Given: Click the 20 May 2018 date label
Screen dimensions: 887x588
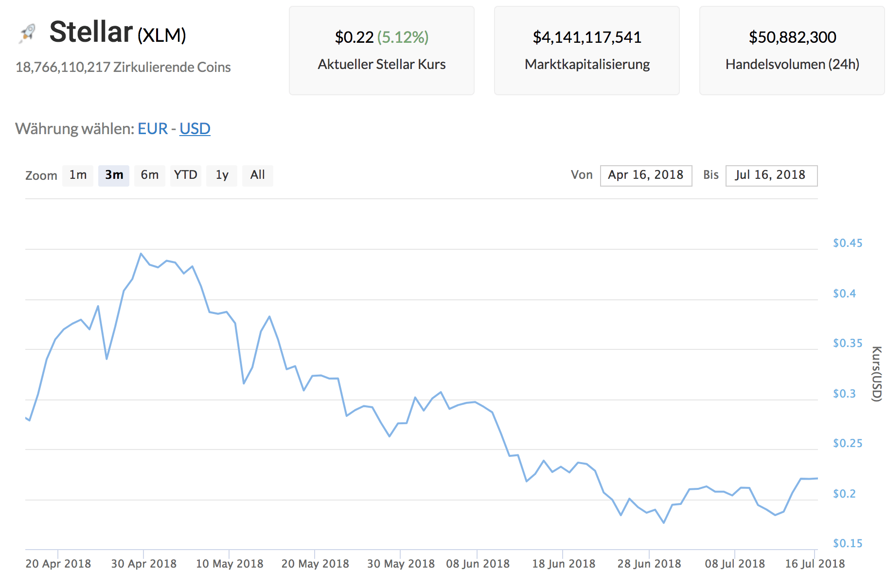Looking at the screenshot, I should click(315, 564).
